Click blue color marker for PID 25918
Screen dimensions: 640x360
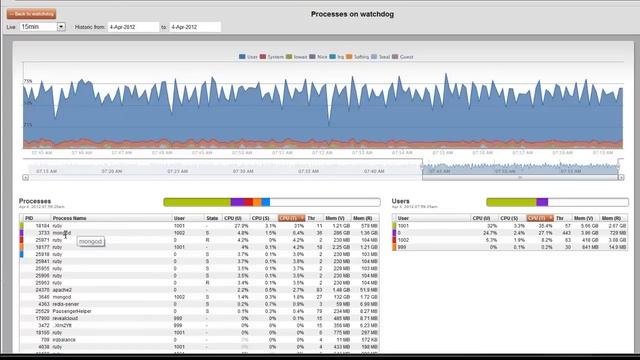21,254
